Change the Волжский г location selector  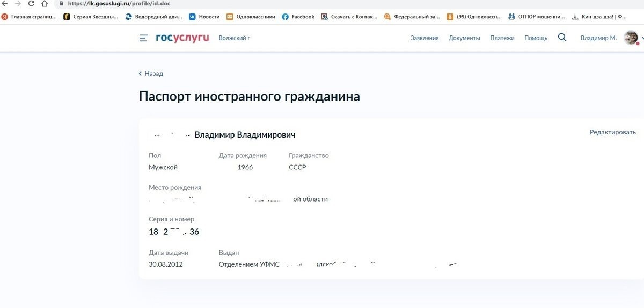tap(235, 38)
